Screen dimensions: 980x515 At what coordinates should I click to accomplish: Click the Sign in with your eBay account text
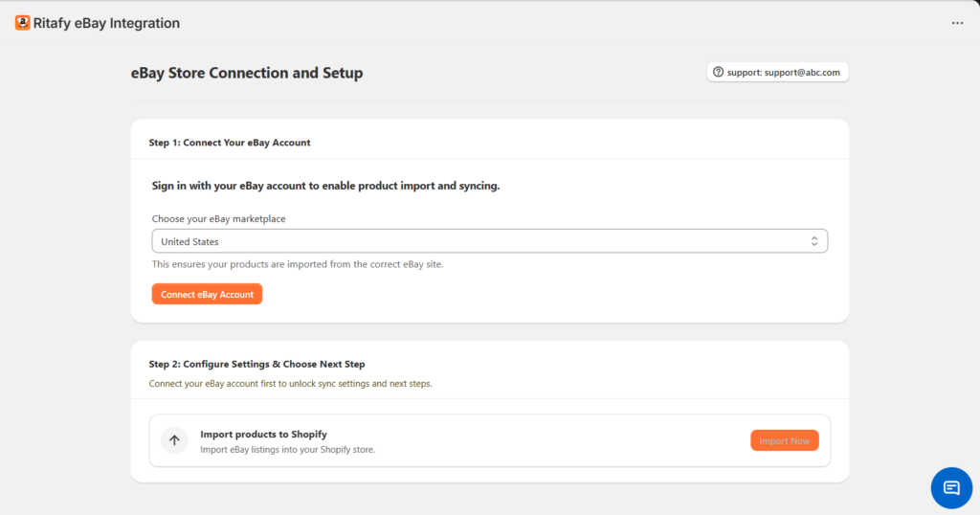[x=325, y=186]
